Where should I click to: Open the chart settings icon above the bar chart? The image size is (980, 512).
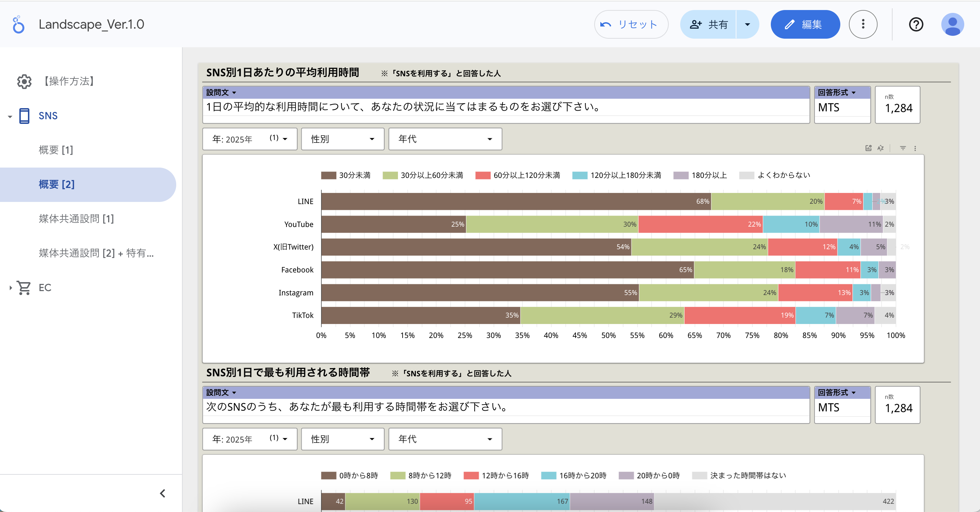[x=868, y=148]
